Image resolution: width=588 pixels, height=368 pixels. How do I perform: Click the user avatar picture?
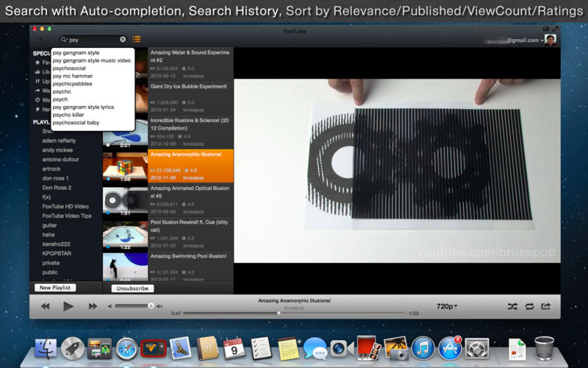(x=551, y=40)
